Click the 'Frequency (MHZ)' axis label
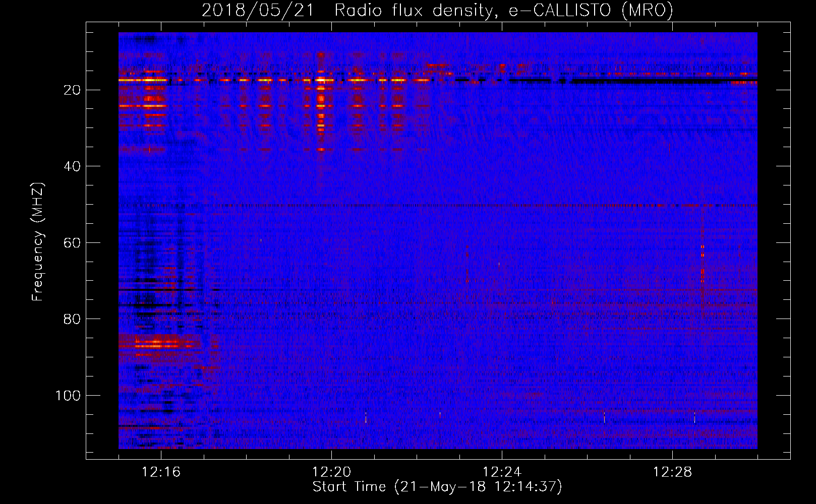Viewport: 816px width, 504px height. point(38,241)
